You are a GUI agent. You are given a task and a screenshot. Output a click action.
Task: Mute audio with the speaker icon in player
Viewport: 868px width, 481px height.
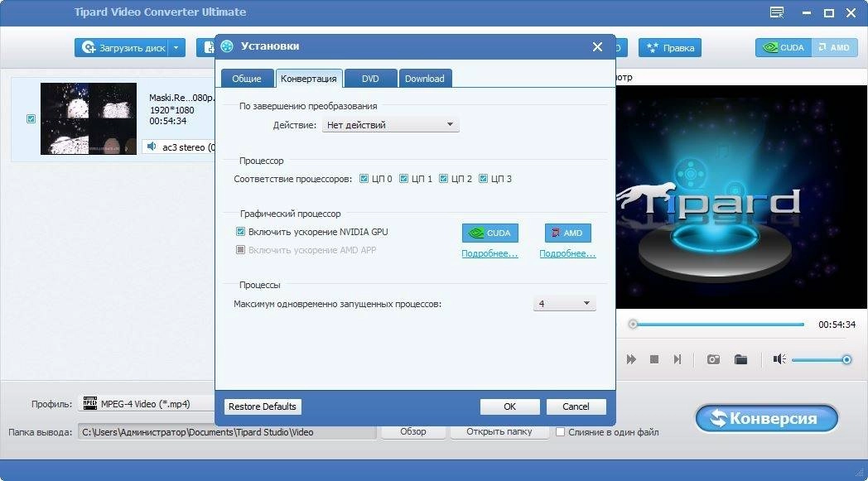point(779,359)
